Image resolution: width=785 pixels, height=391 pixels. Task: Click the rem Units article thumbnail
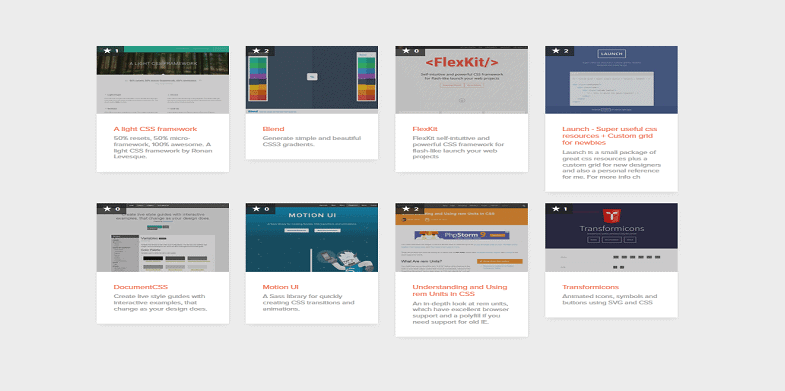click(462, 238)
